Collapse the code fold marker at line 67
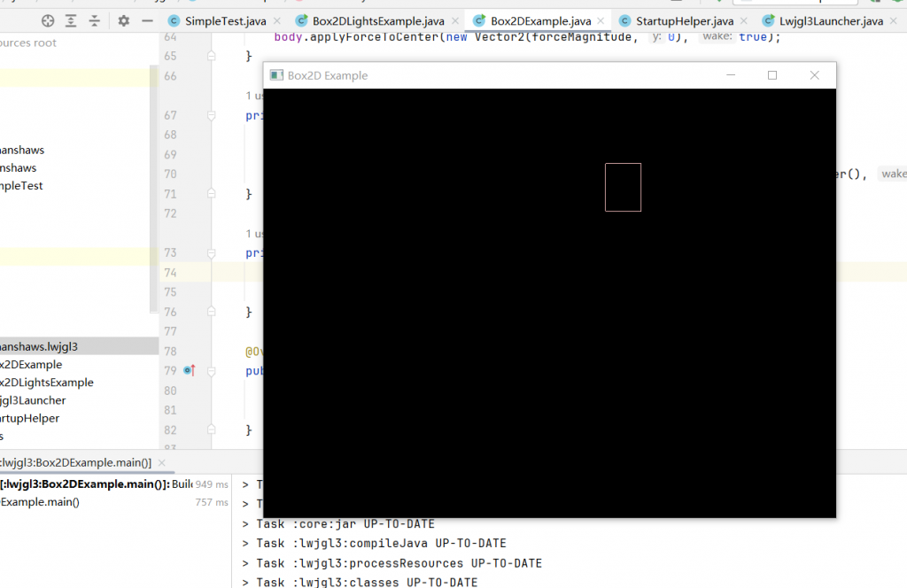The width and height of the screenshot is (907, 588). [211, 116]
